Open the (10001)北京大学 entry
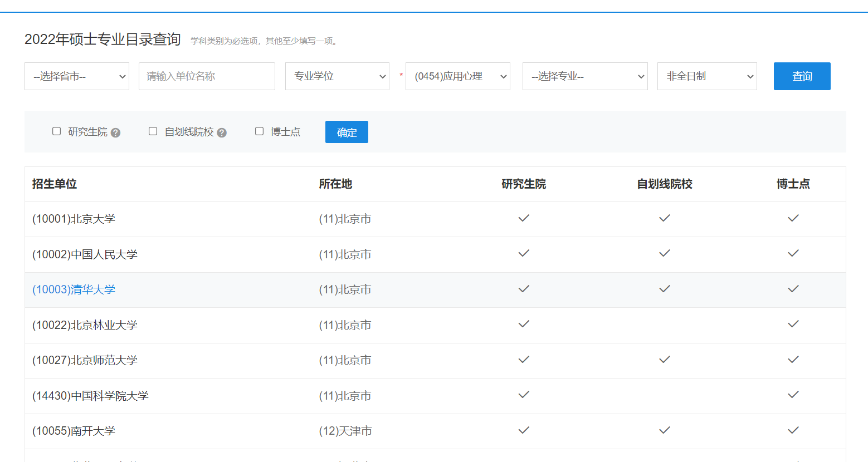 pyautogui.click(x=74, y=219)
